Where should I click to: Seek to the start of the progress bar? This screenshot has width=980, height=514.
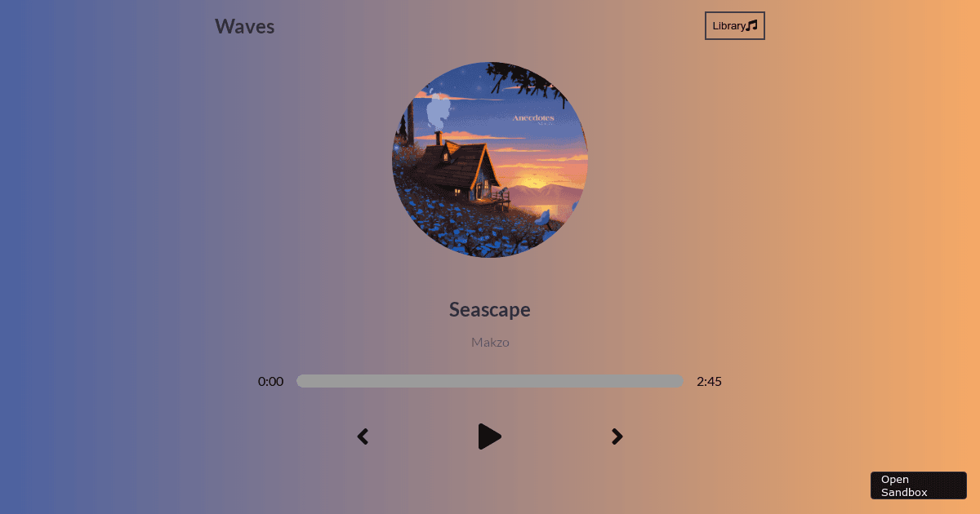click(299, 381)
